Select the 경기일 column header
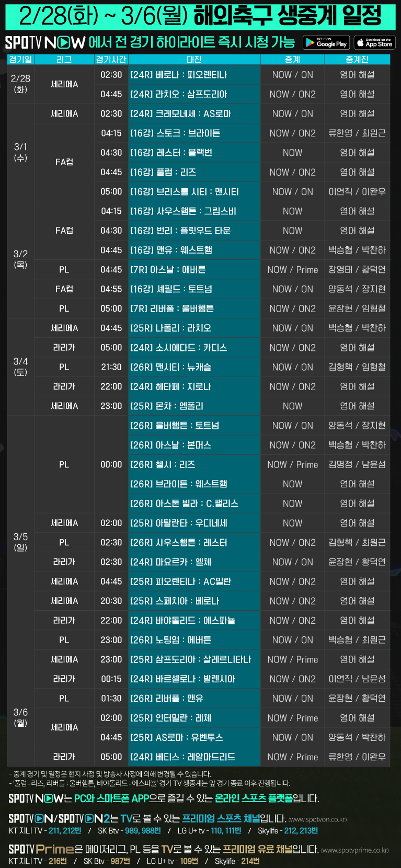Viewport: 401px width, 868px height. click(x=20, y=60)
